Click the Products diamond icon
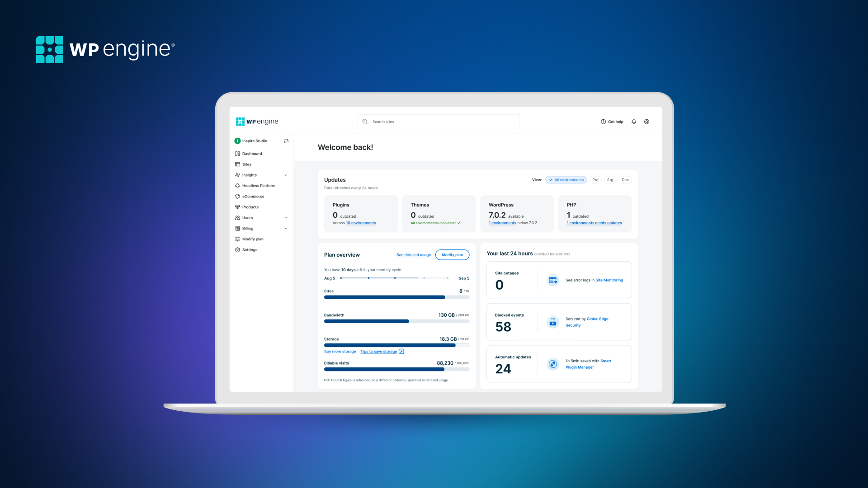This screenshot has height=488, width=868. pos(237,207)
